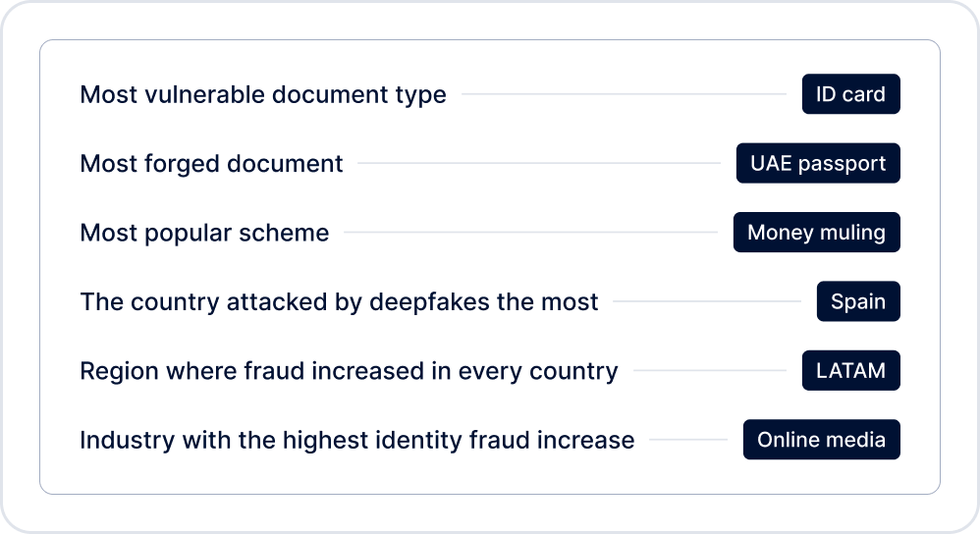Click the ID card badge
The width and height of the screenshot is (980, 534).
(x=850, y=94)
